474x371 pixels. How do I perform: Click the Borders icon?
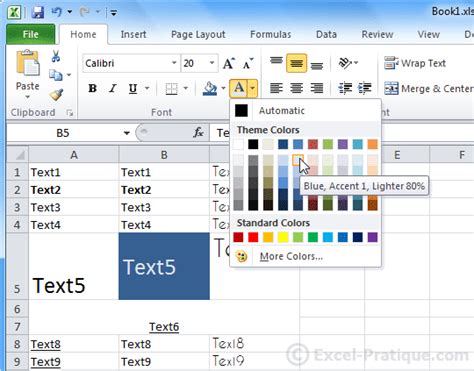pos(171,89)
